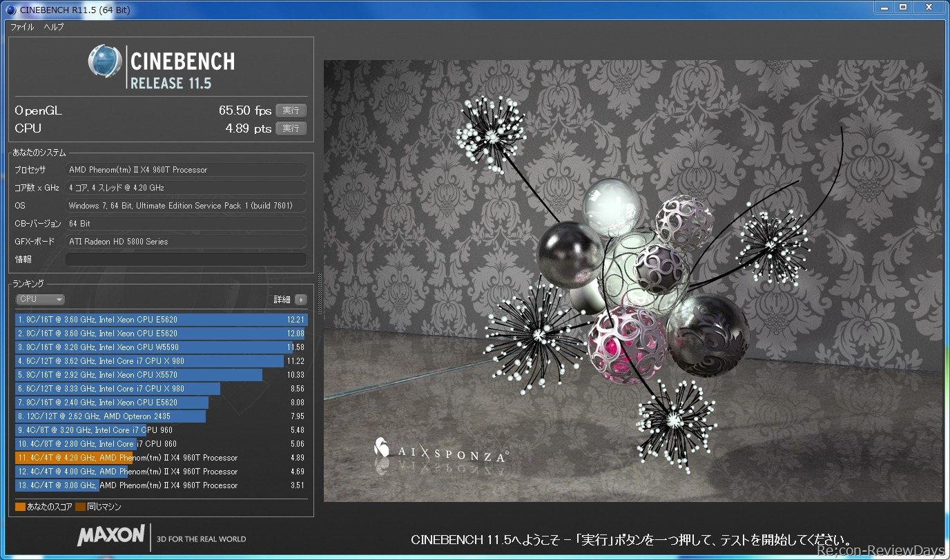
Task: Run the CPU test with its 実行 button
Action: 291,128
